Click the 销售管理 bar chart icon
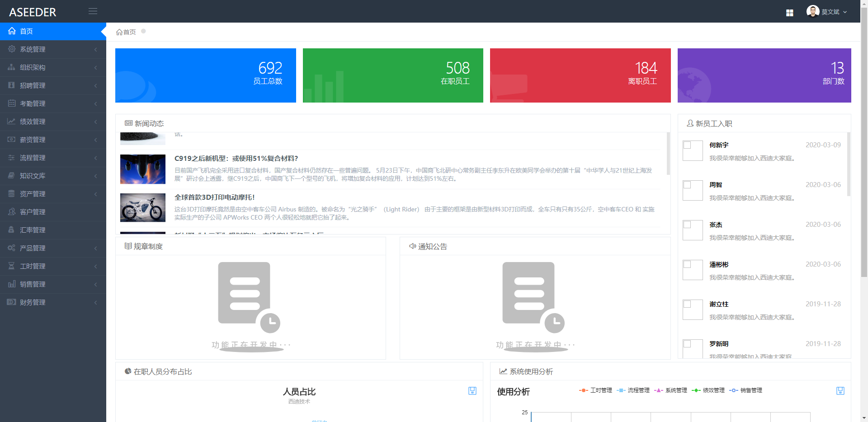This screenshot has width=868, height=422. pos(12,284)
